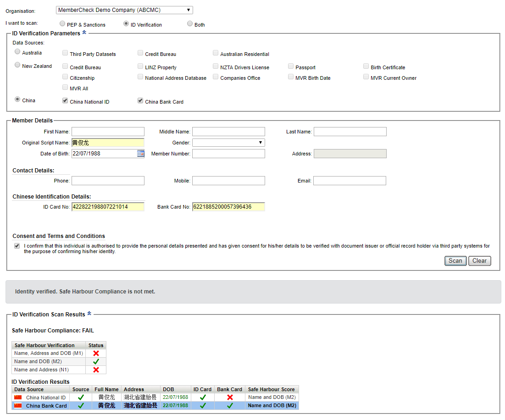Click the China flag in China National ID row
The height and width of the screenshot is (420, 505).
[x=18, y=398]
